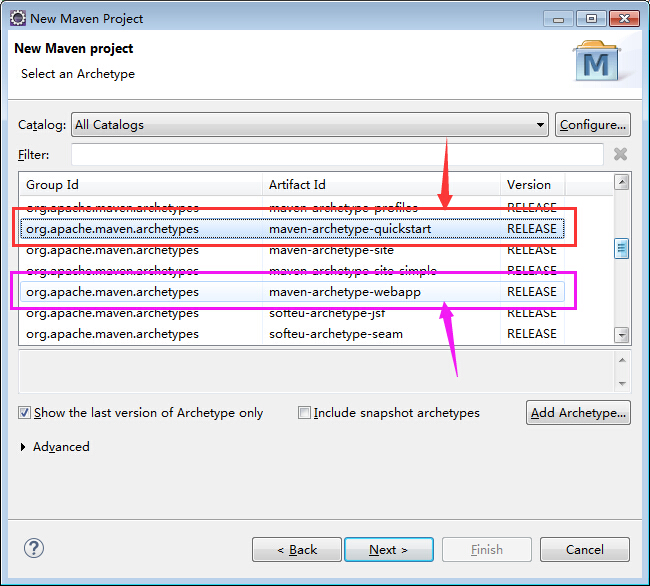The width and height of the screenshot is (650, 586).
Task: Click the Add Archetype... button
Action: tap(578, 413)
